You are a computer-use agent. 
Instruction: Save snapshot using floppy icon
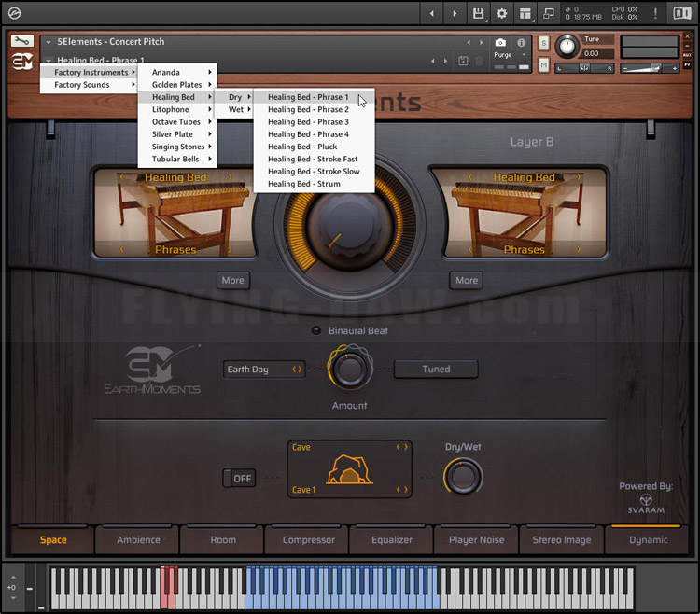[463, 61]
